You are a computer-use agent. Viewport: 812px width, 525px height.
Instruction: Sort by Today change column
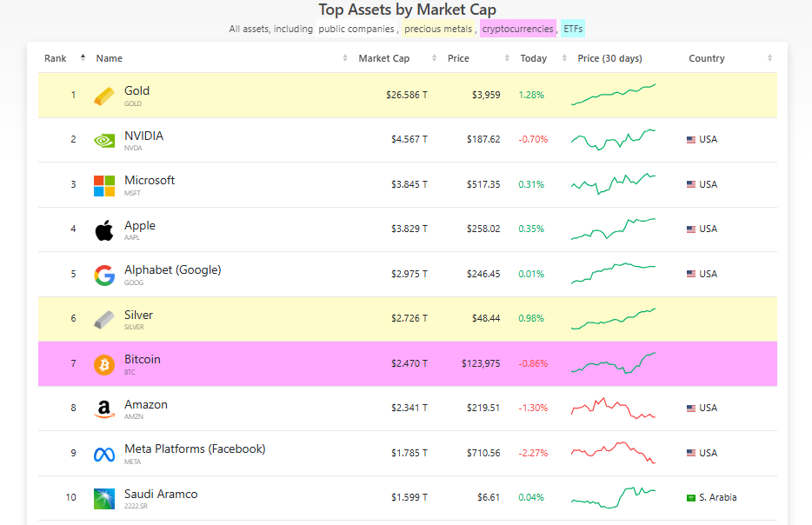(534, 58)
